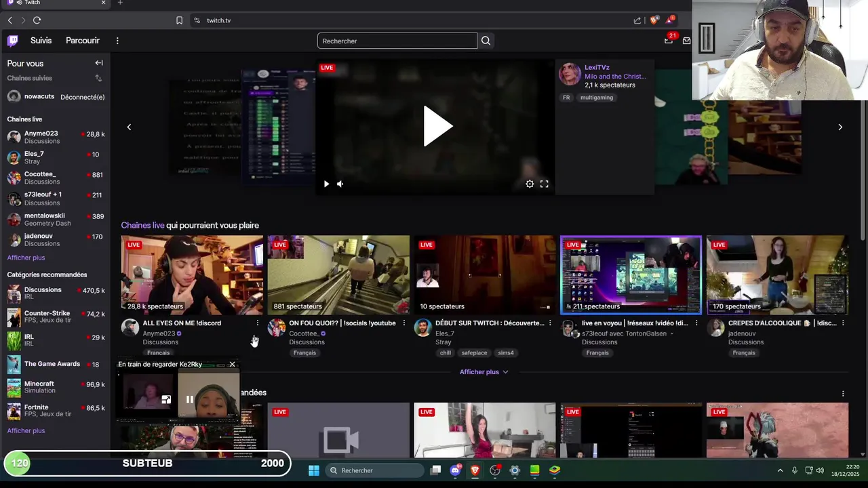The image size is (868, 488).
Task: Click Anyme023 channel avatar under stream
Action: tap(130, 328)
